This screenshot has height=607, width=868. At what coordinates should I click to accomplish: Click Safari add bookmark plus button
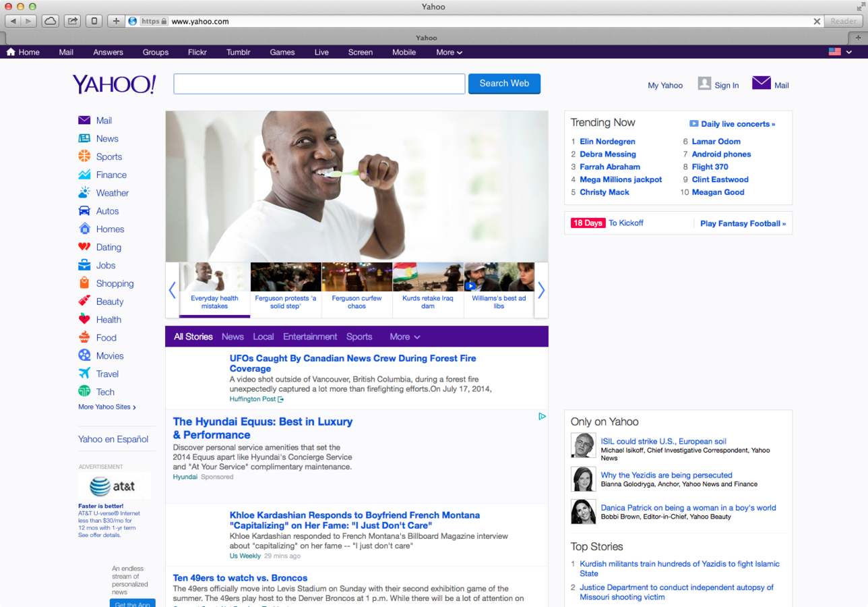click(116, 21)
